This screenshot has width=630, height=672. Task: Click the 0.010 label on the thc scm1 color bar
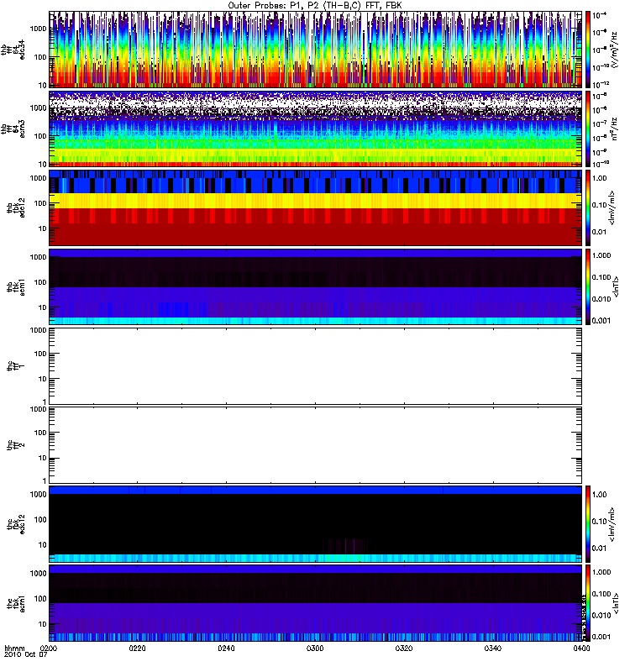tap(601, 616)
